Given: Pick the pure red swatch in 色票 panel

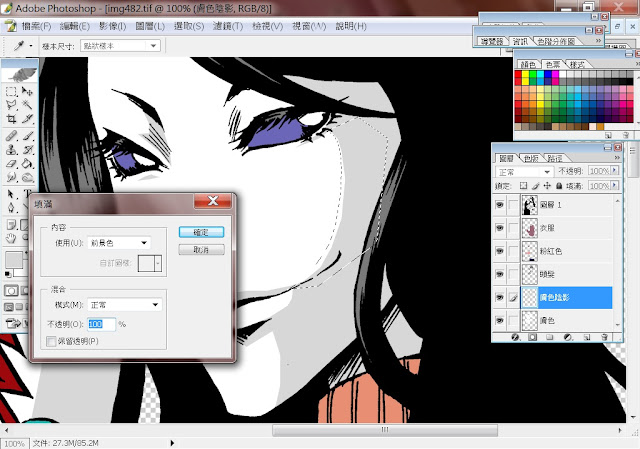Looking at the screenshot, I should point(518,74).
